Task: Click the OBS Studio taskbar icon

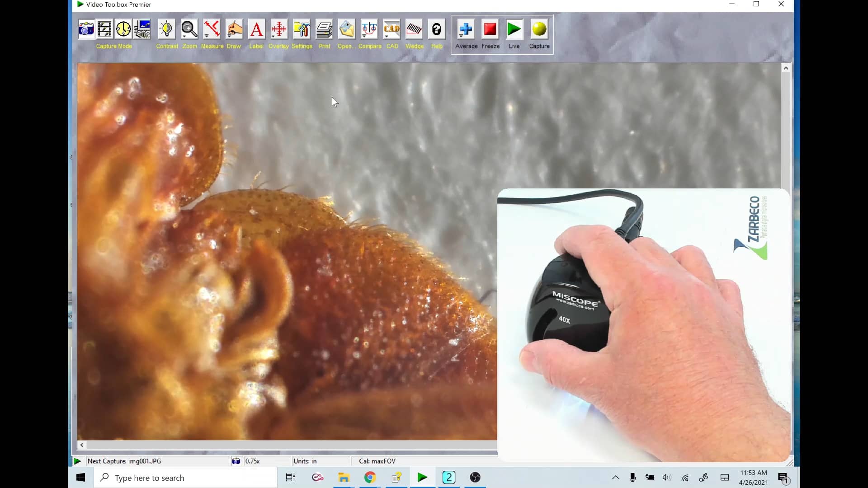Action: 475,478
